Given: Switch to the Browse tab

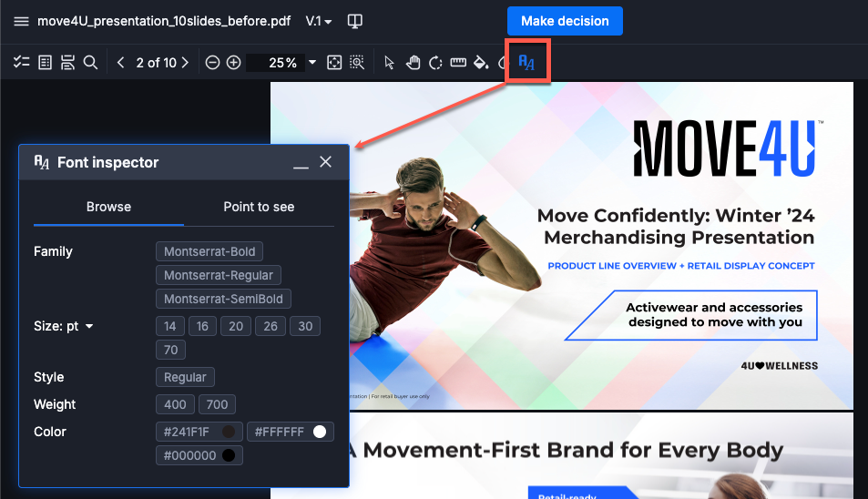Looking at the screenshot, I should pyautogui.click(x=108, y=207).
